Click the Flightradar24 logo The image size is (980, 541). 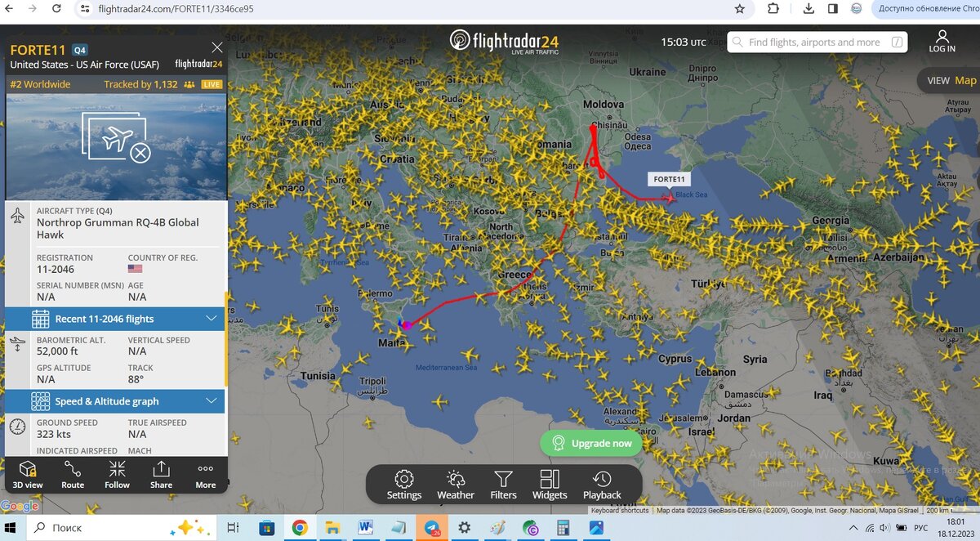[x=504, y=41]
